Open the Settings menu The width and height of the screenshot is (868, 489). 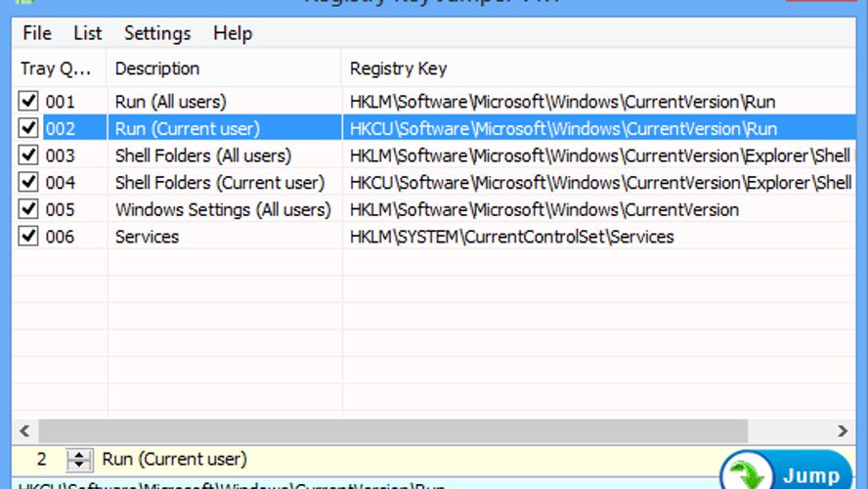(156, 33)
